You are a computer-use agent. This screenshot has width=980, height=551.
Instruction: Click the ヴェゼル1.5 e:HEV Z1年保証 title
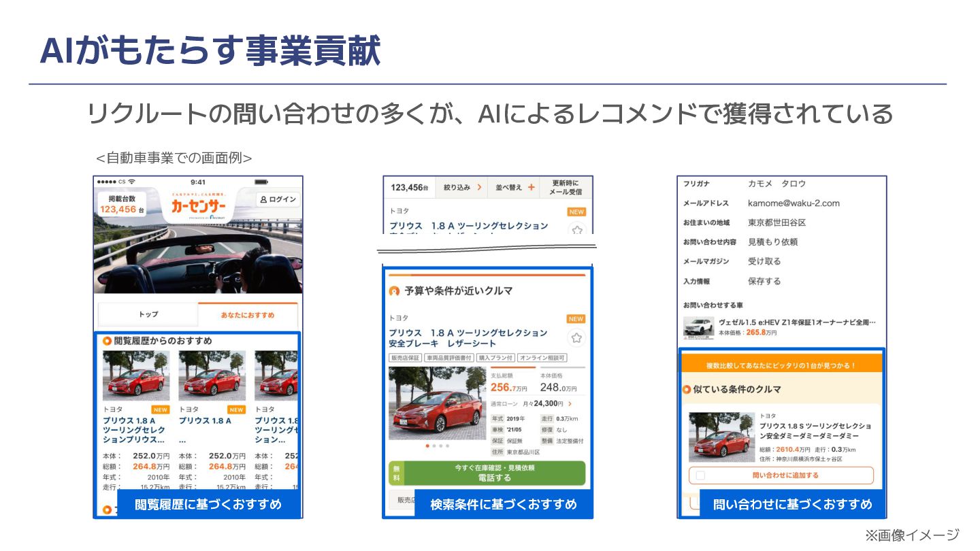click(797, 322)
